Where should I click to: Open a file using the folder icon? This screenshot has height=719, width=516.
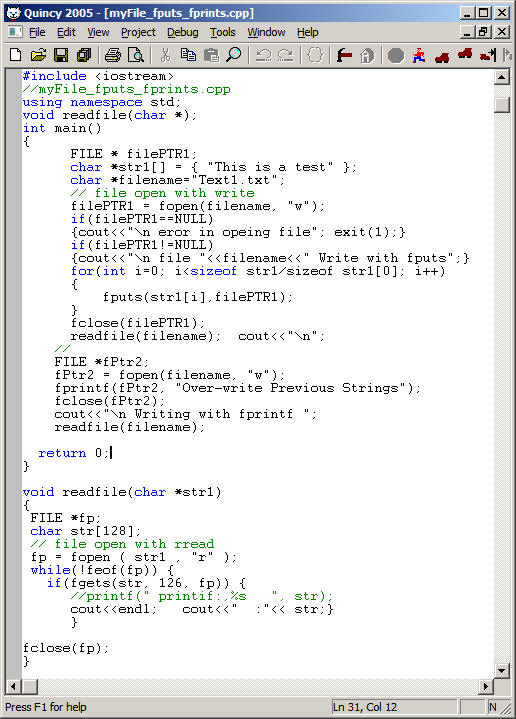pyautogui.click(x=39, y=55)
